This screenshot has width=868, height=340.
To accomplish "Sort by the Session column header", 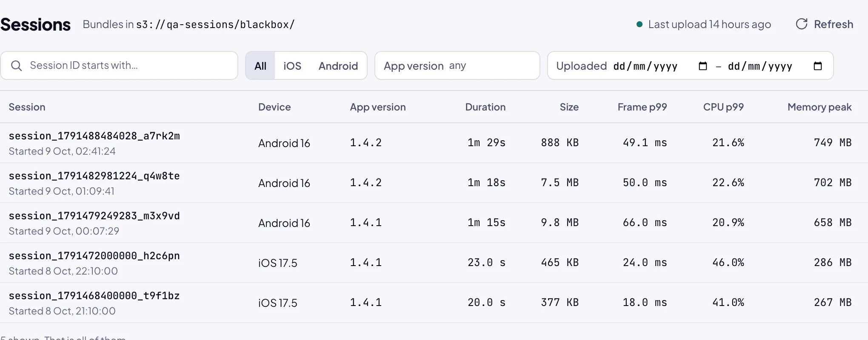I will point(27,107).
